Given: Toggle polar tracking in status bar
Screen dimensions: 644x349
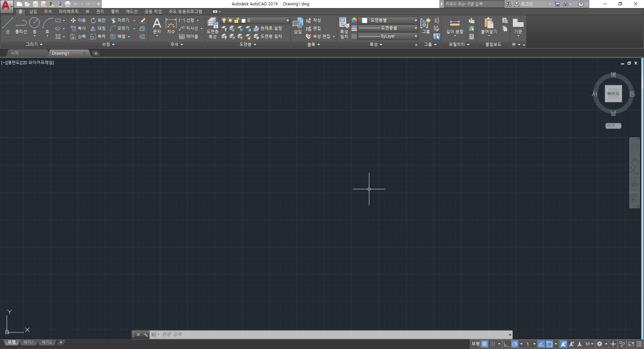Looking at the screenshot, I should click(x=515, y=344).
